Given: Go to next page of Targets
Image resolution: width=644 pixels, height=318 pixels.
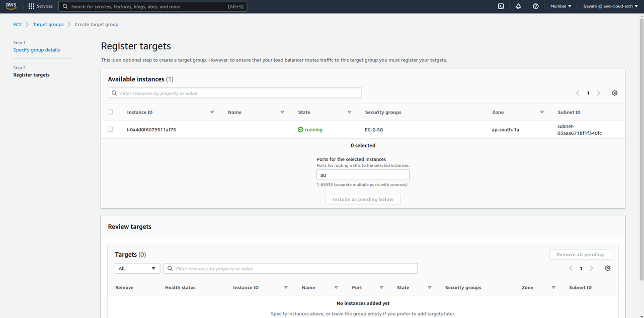Looking at the screenshot, I should pos(591,268).
